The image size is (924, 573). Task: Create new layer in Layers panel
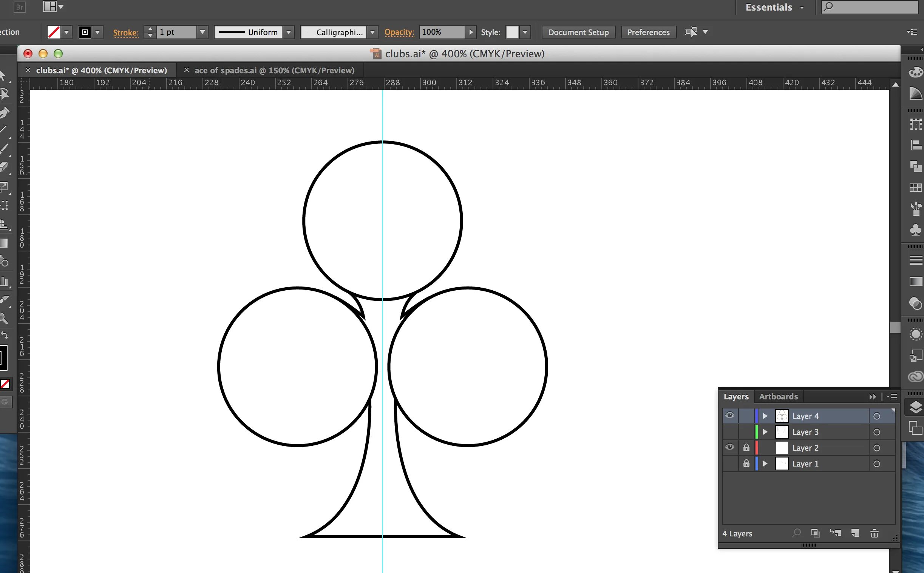tap(854, 533)
